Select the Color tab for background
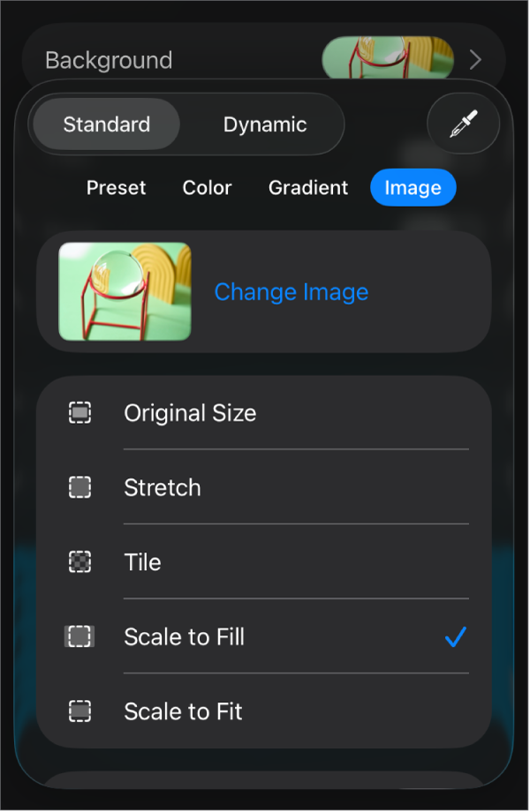 coord(207,187)
